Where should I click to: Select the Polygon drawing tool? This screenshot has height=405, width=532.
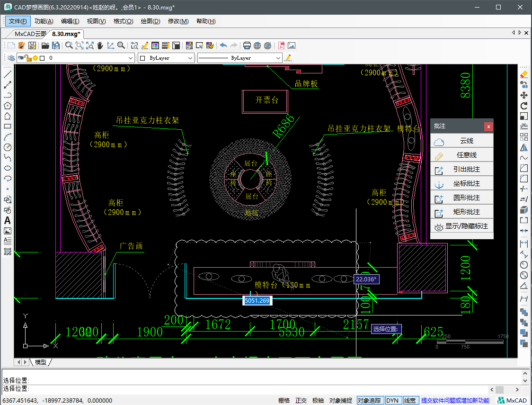[8, 106]
